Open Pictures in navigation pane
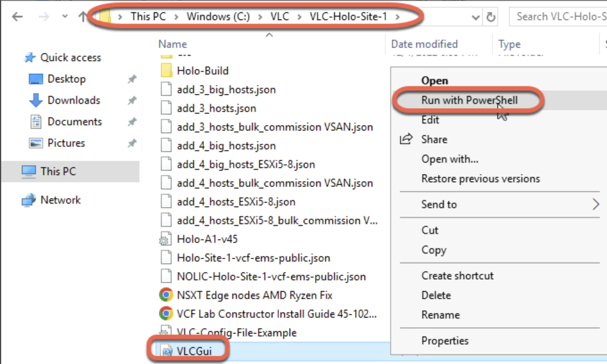The height and width of the screenshot is (364, 607). [66, 143]
